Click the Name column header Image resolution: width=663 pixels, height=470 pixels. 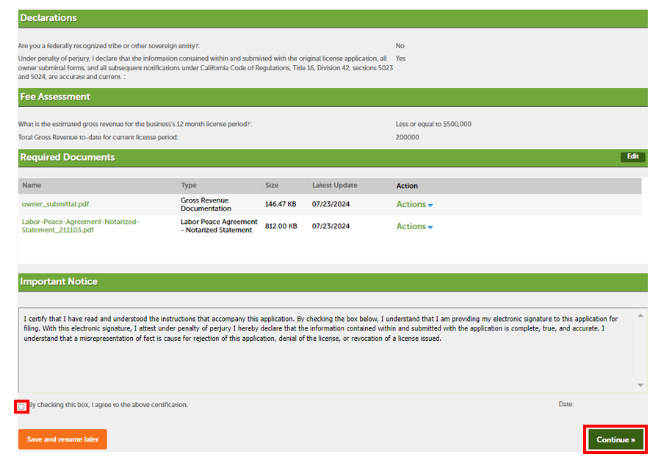[32, 185]
